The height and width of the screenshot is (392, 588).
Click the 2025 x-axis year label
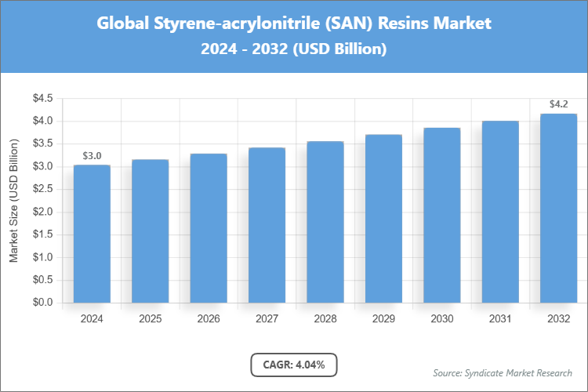(x=150, y=319)
